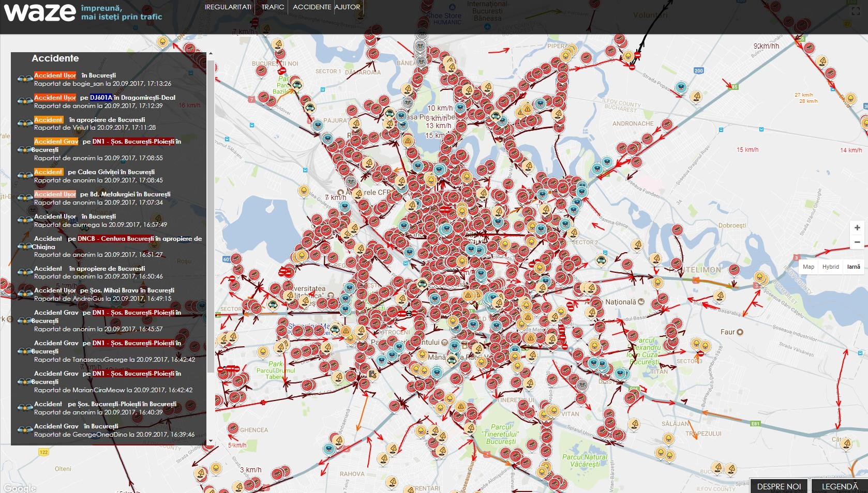Click the Google logo link
Viewport: 868px width, 493px height.
(x=20, y=488)
